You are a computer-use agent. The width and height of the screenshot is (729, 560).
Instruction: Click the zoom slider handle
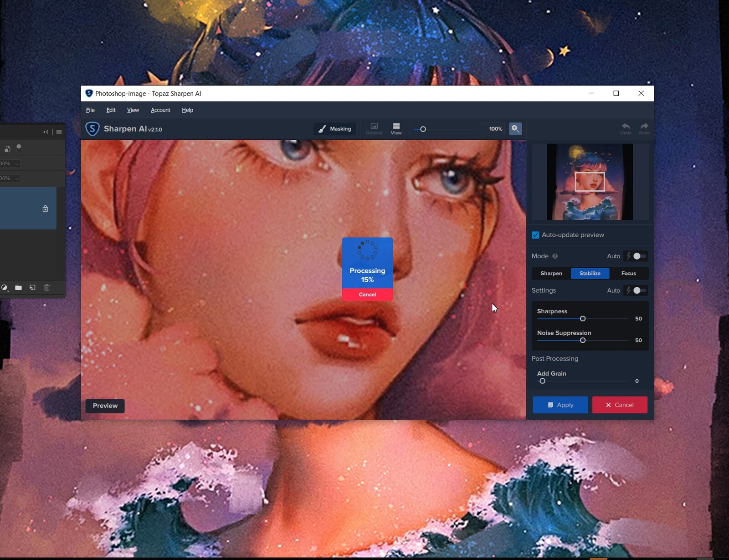(x=423, y=129)
